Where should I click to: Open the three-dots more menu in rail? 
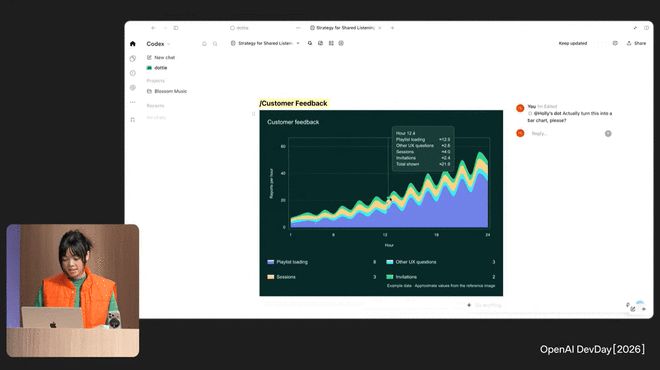pyautogui.click(x=133, y=102)
